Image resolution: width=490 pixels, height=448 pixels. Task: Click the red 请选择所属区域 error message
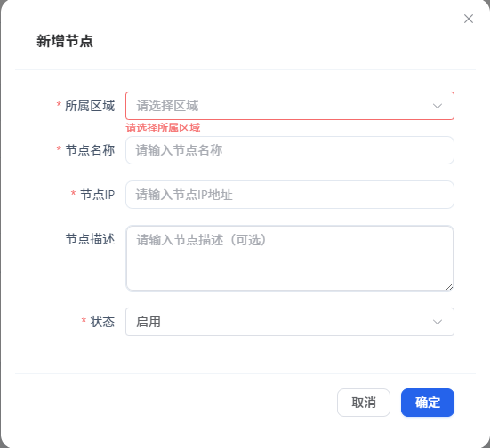point(163,128)
